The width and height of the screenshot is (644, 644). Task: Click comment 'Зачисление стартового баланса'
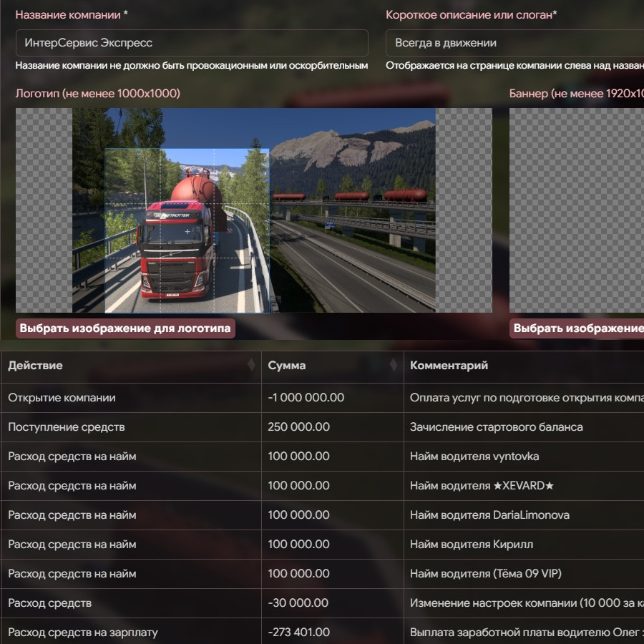[x=496, y=427]
